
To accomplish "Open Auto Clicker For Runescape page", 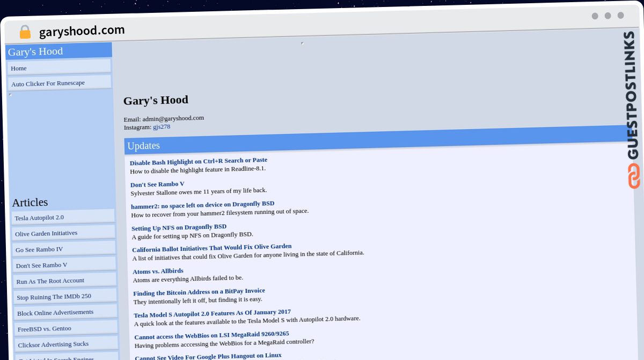I will (x=60, y=83).
